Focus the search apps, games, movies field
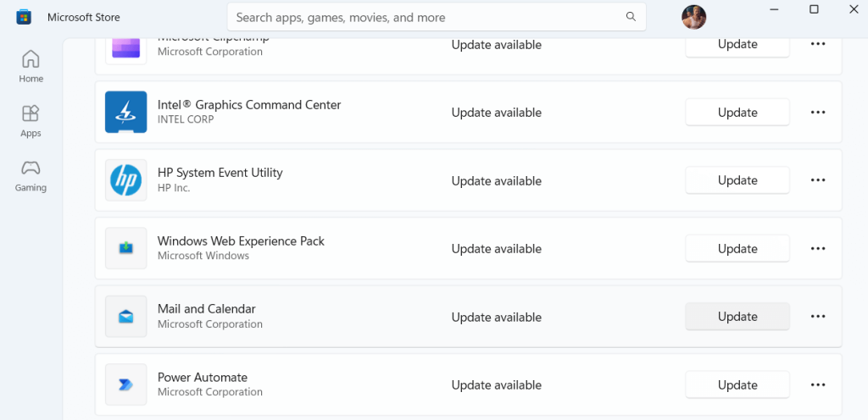868x420 pixels. pyautogui.click(x=424, y=17)
